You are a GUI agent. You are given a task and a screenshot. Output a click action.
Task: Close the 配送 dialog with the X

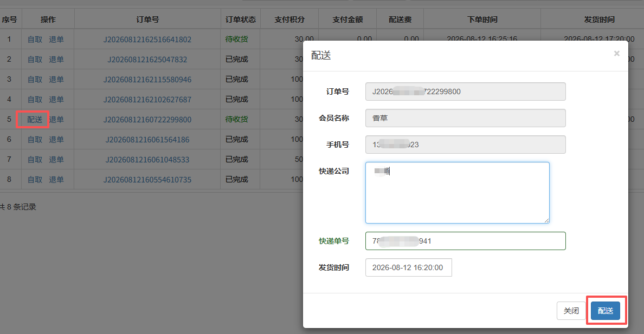point(616,54)
